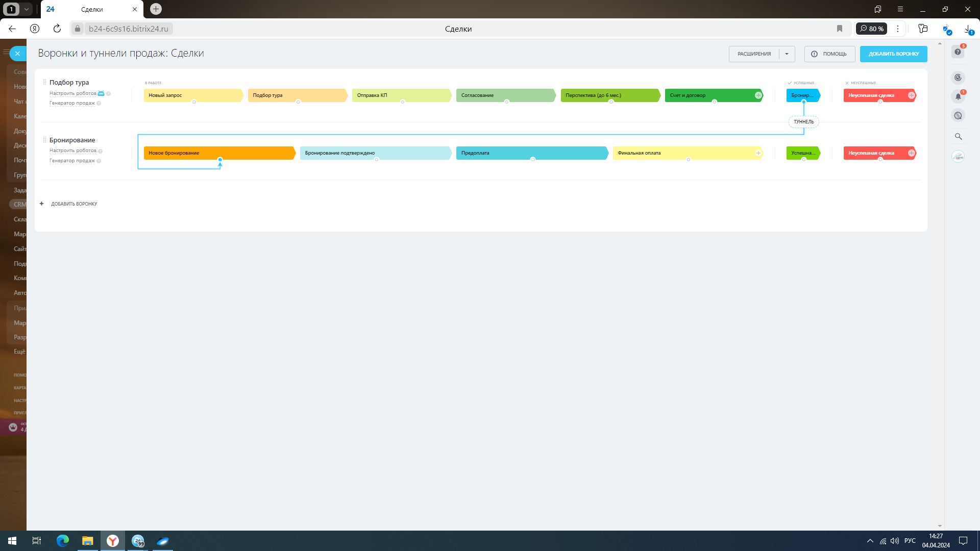The width and height of the screenshot is (980, 551).
Task: Open the help question mark in the side panel
Action: (x=958, y=52)
